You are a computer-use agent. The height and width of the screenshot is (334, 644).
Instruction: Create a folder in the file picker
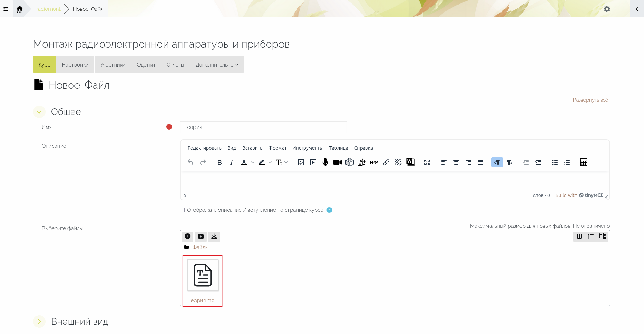tap(201, 236)
